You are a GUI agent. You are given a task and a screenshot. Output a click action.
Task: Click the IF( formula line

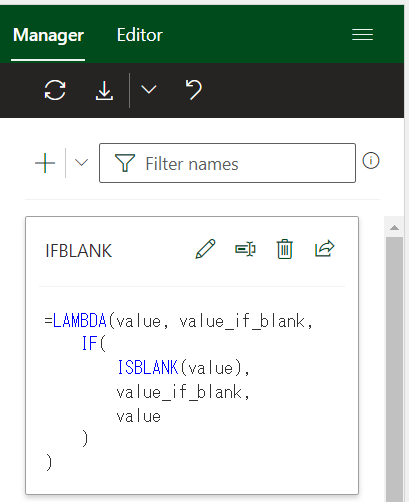click(94, 344)
